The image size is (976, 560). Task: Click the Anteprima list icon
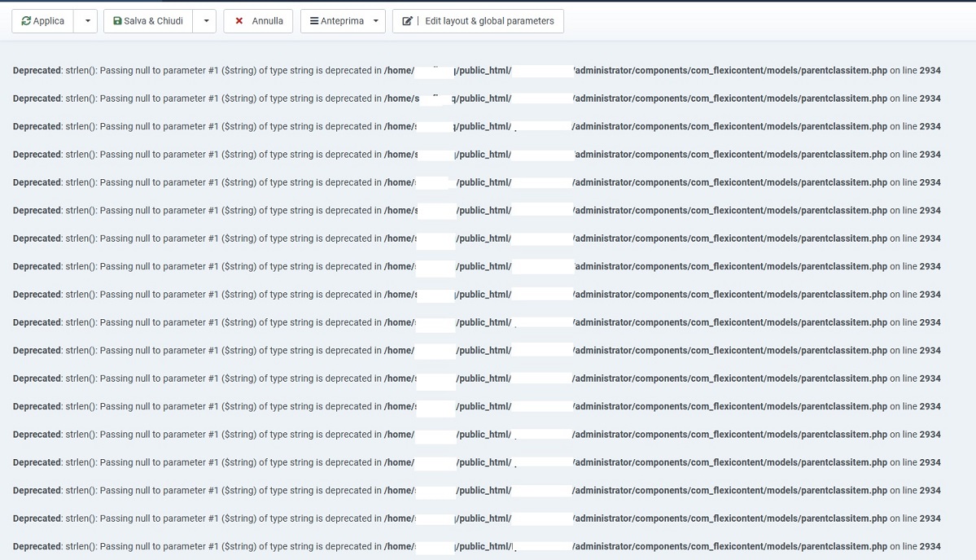pos(314,21)
